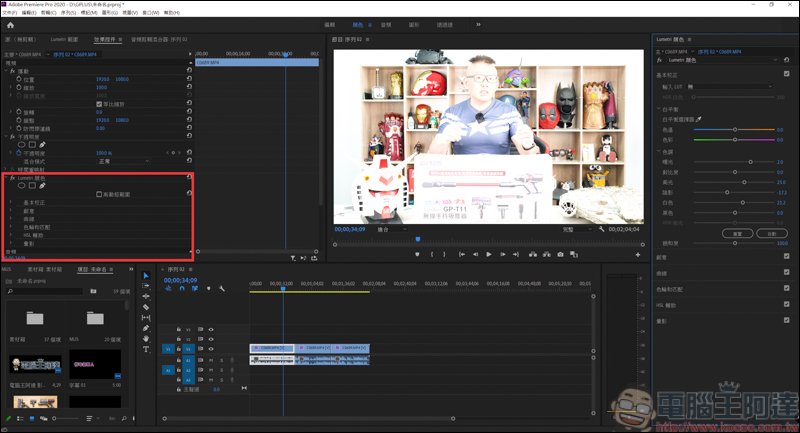Pick the Pen tool in timeline toolbar
800x433 pixels.
(146, 328)
